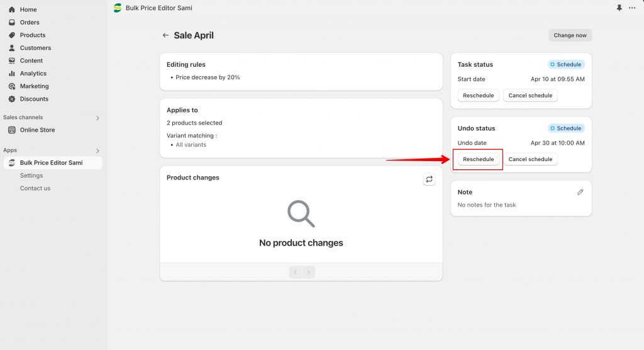Click the back arrow beside Sale April
Screen dimensions: 644x350
(x=165, y=35)
